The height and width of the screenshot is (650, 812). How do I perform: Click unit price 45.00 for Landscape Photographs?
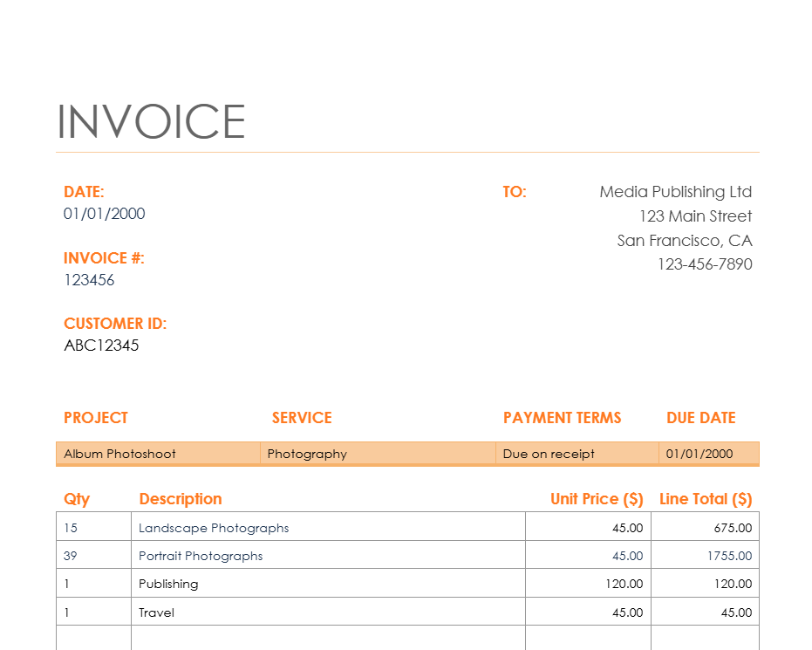(588, 527)
